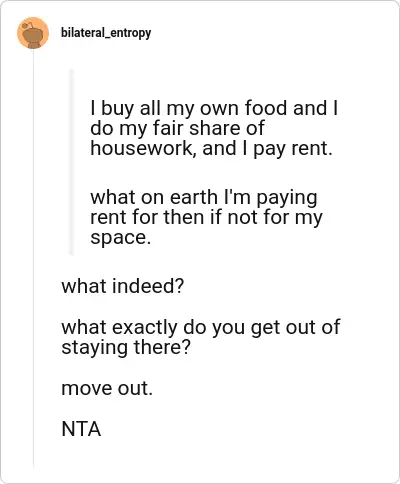Click the gray blockquote bar
The height and width of the screenshot is (484, 400).
71,162
